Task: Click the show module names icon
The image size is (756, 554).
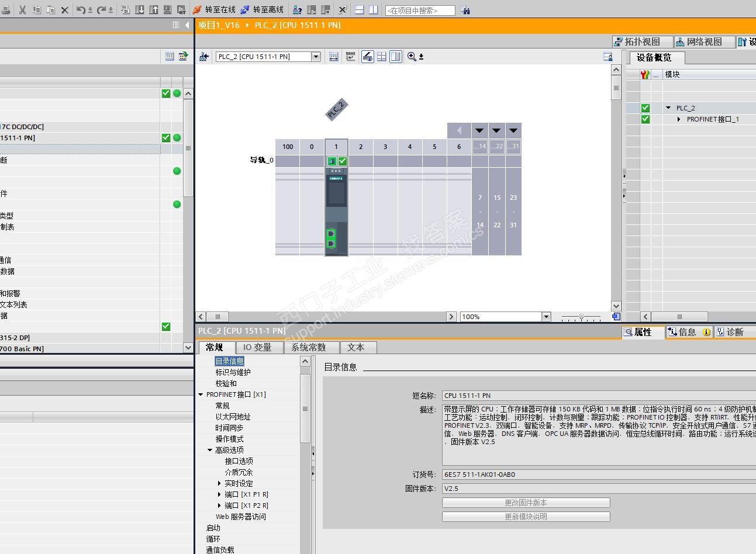Action: tap(350, 57)
